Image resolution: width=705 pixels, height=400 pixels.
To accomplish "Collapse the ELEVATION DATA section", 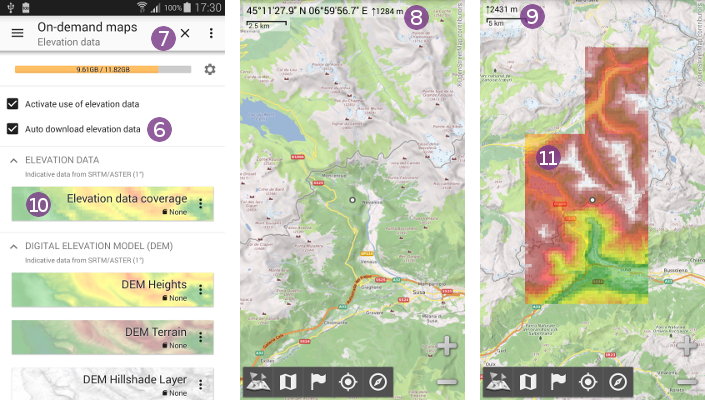I will (x=14, y=160).
